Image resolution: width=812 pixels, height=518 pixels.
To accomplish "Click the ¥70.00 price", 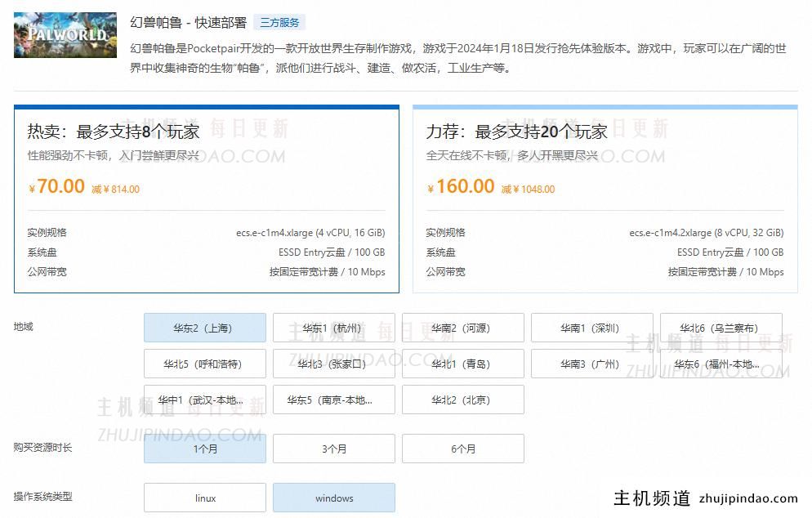I will 56,186.
